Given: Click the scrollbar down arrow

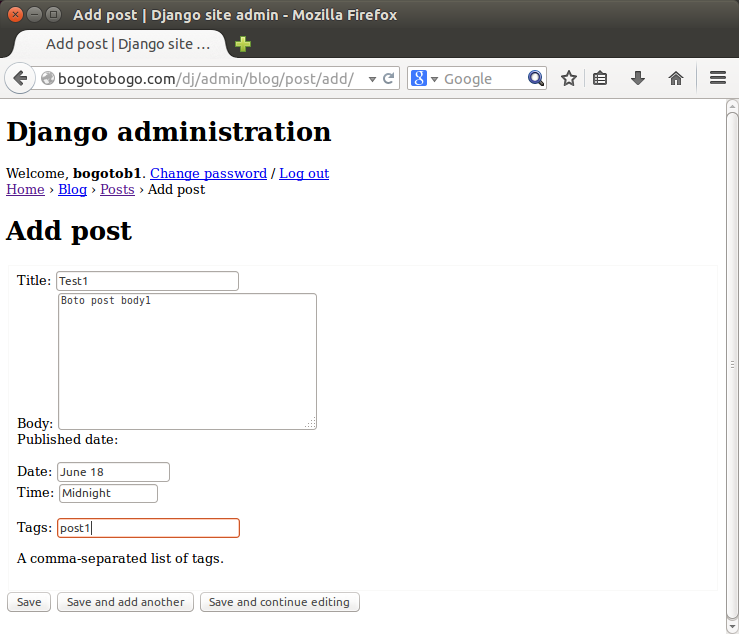Looking at the screenshot, I should (x=732, y=627).
